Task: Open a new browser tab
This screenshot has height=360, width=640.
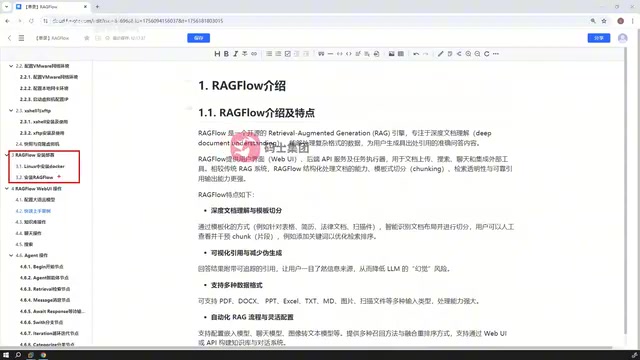Action: 97,7
